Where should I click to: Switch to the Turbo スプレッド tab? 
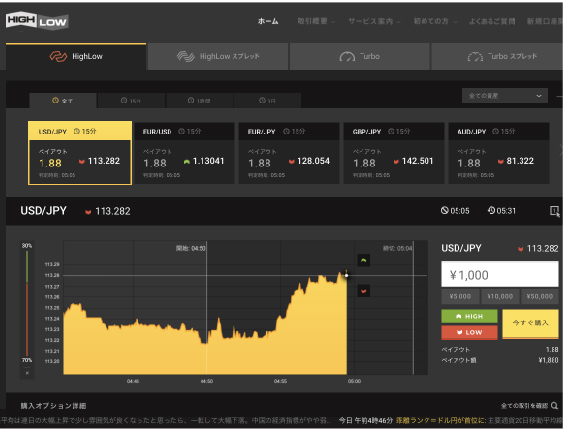coord(497,56)
